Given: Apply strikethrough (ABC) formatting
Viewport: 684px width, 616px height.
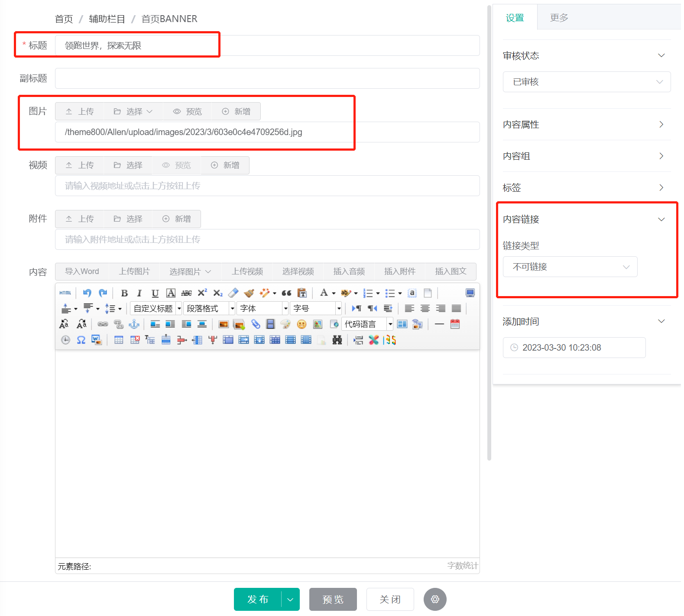Looking at the screenshot, I should click(x=186, y=293).
